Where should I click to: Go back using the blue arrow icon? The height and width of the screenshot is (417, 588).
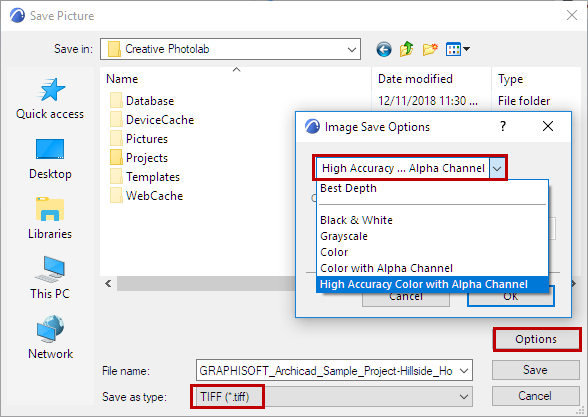(384, 49)
